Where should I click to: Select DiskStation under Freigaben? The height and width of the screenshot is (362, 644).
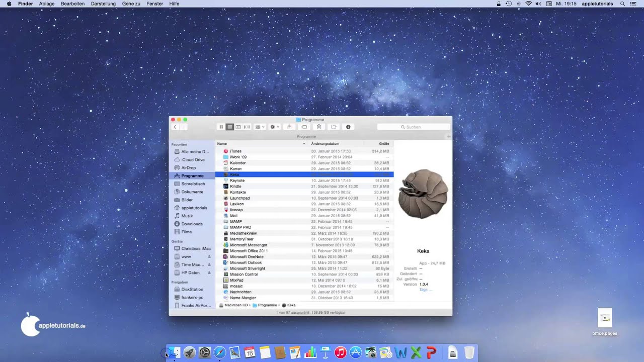click(x=192, y=290)
